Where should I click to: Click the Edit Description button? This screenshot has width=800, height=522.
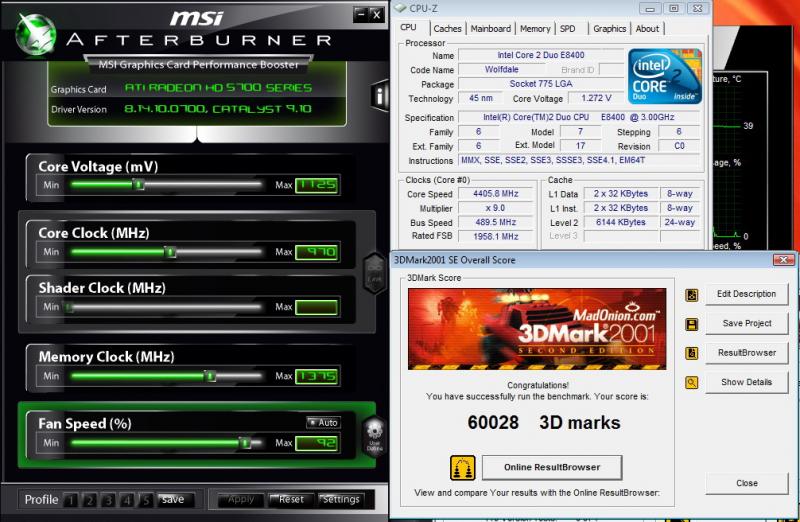pos(746,294)
